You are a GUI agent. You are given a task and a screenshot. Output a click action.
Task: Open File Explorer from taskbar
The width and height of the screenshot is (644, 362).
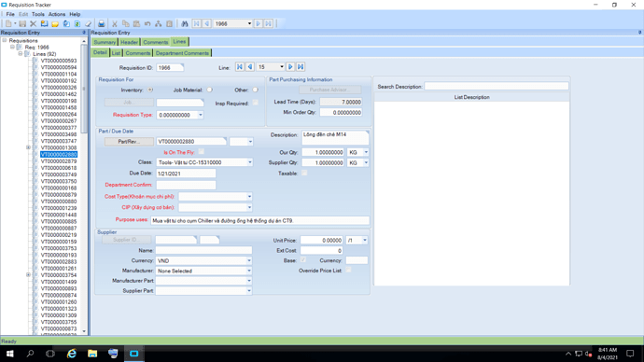point(92,354)
